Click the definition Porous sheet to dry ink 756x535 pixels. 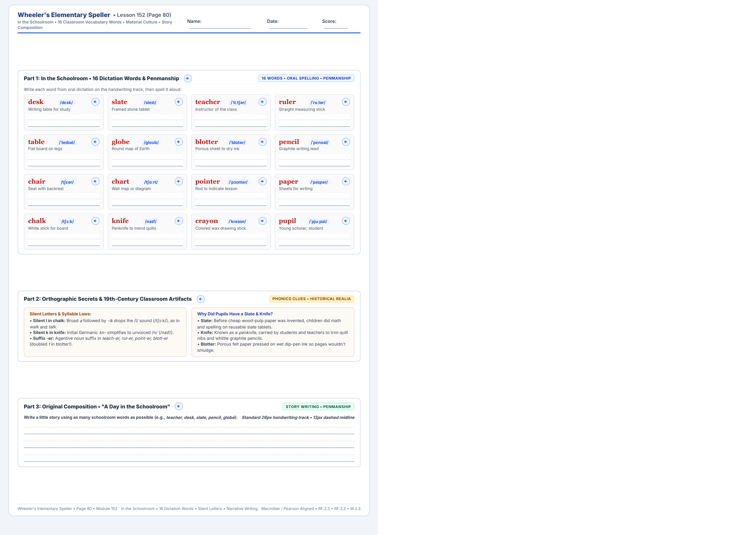(x=217, y=149)
